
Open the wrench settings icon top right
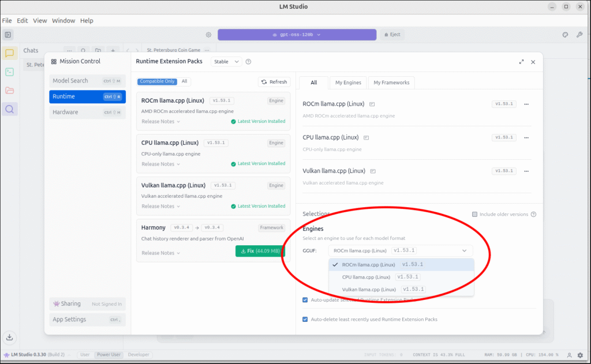(579, 35)
